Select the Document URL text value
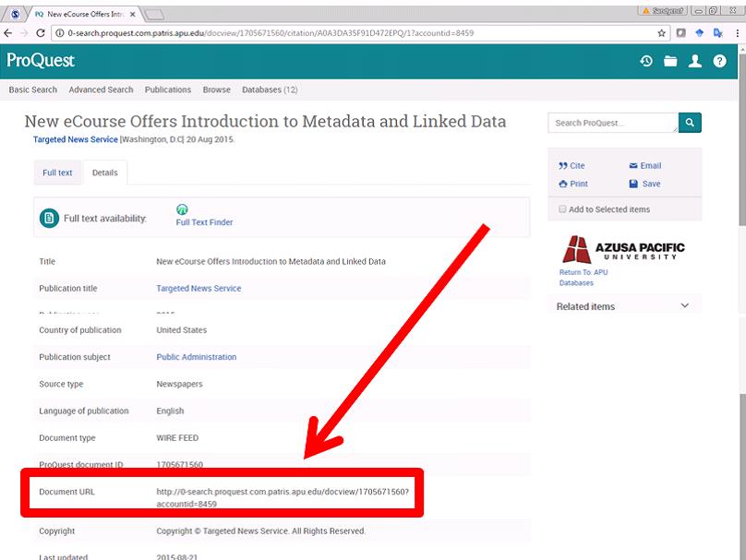This screenshot has height=560, width=746. (283, 497)
